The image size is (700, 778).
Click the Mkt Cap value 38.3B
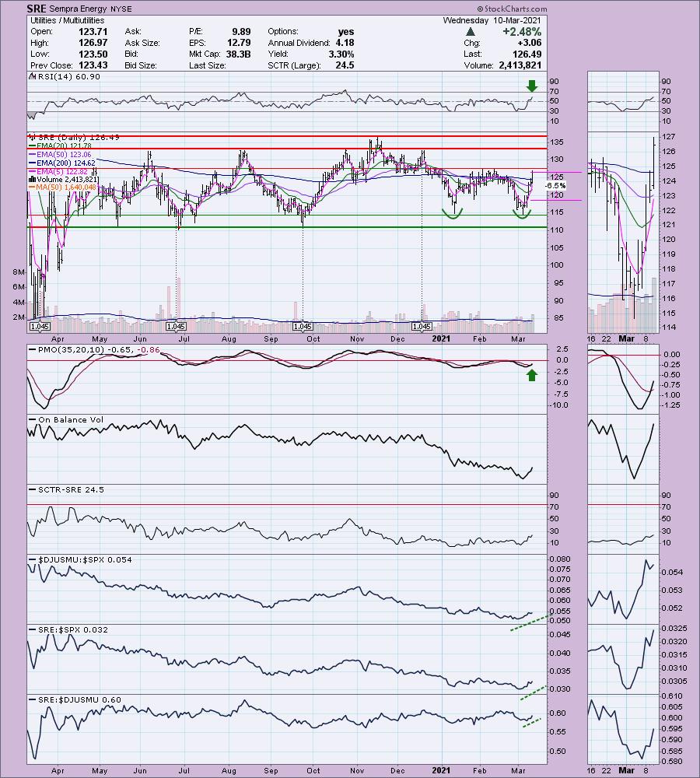[238, 54]
